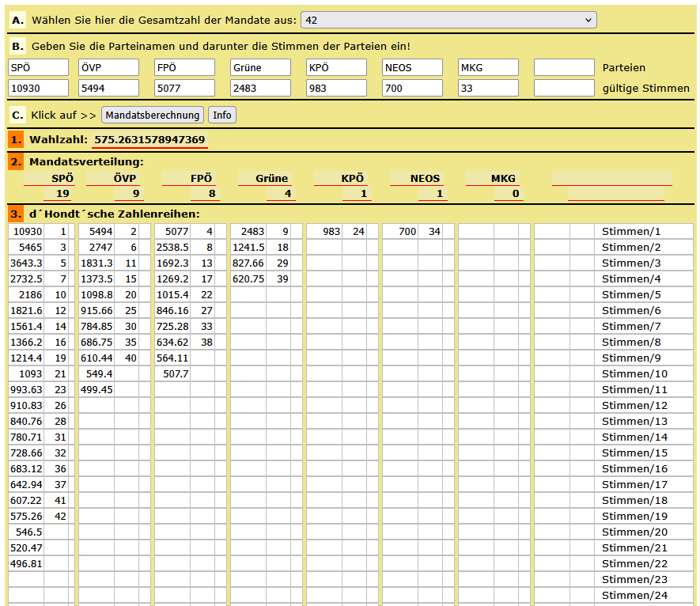Screen dimensions: 700x606
Task: Click the Wahlzahl result value 575.2631578947369
Action: coord(149,140)
